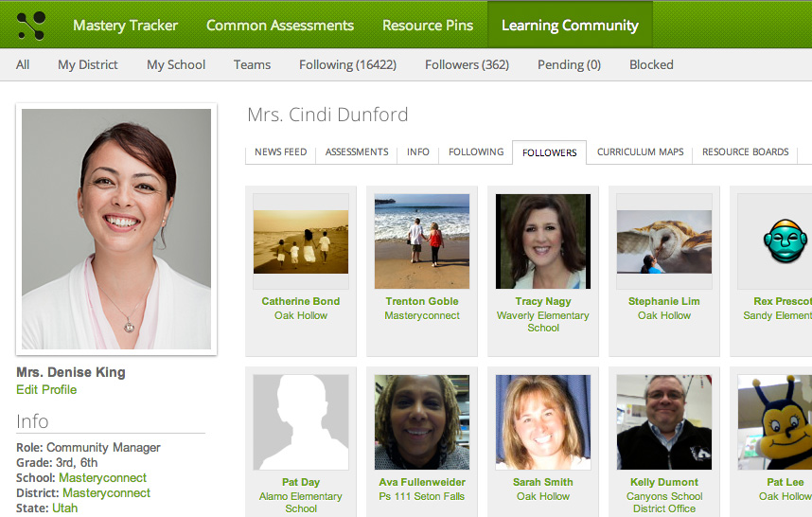Show All community members

(x=23, y=64)
